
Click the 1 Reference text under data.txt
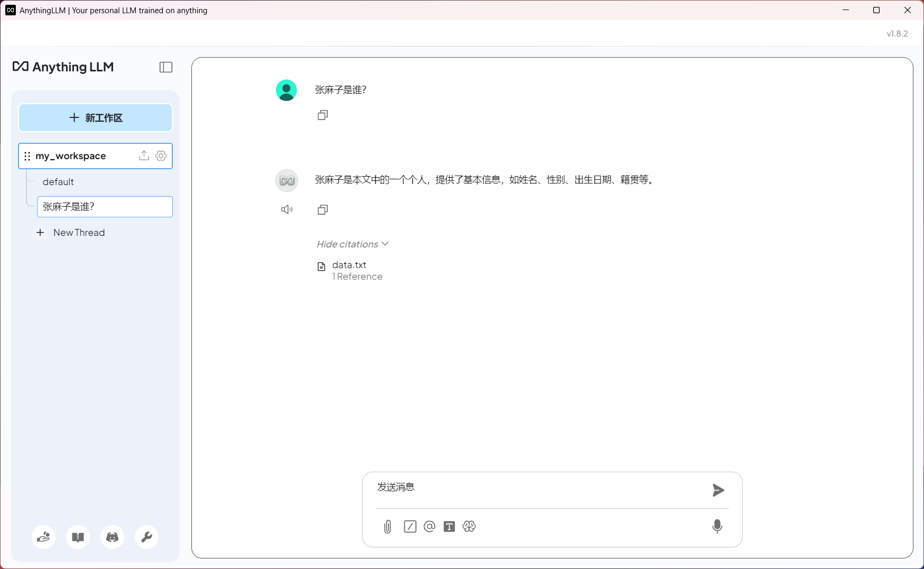click(357, 277)
